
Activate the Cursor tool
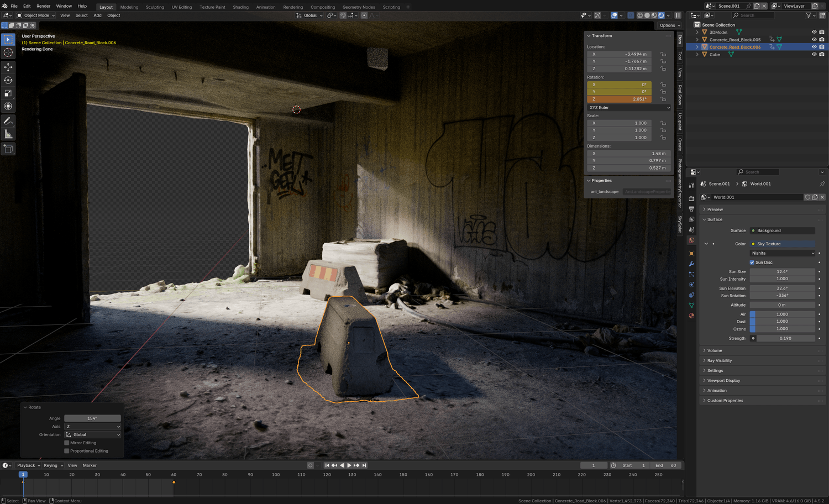[x=8, y=53]
